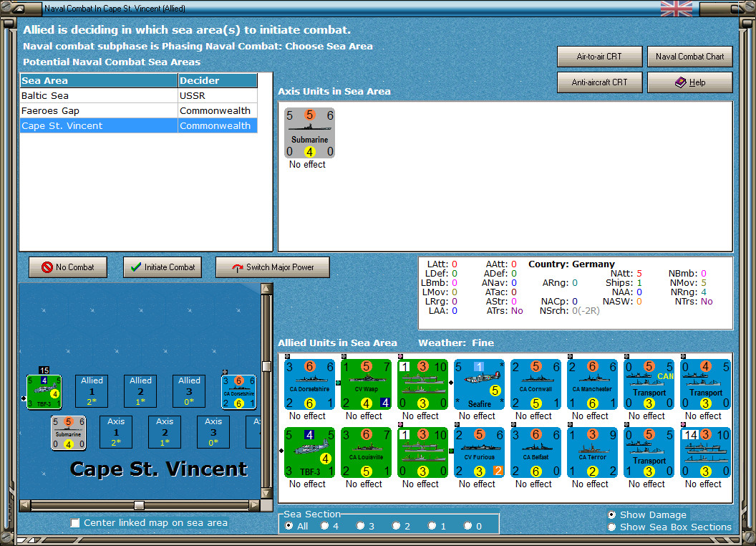This screenshot has height=546, width=756.
Task: Select the top-row Transport counter with 0 4 5
Action: (x=705, y=384)
